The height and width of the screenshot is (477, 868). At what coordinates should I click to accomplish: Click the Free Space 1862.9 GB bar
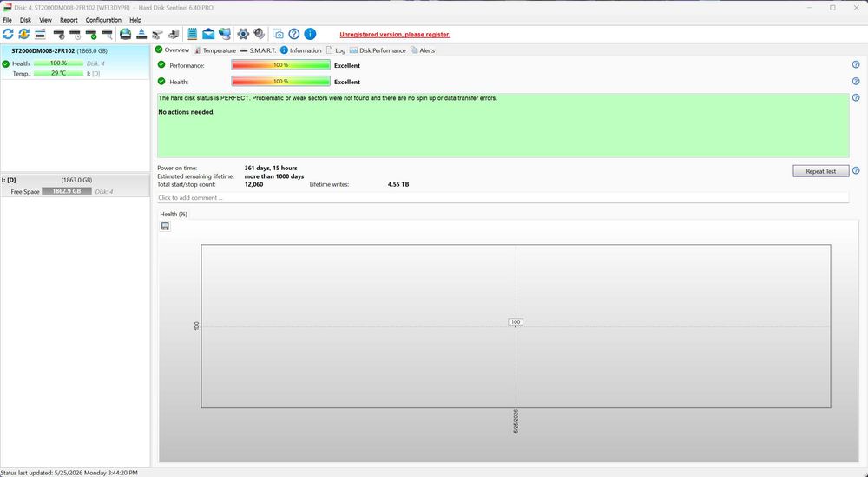pyautogui.click(x=67, y=191)
